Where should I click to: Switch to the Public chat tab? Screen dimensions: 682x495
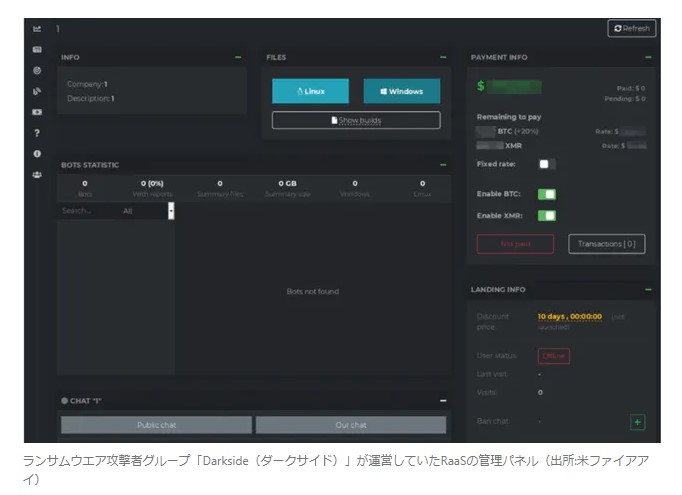[x=155, y=425]
